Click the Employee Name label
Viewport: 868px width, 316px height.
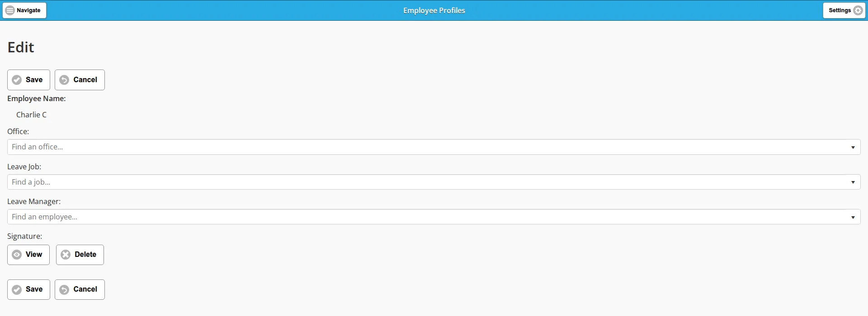click(37, 98)
